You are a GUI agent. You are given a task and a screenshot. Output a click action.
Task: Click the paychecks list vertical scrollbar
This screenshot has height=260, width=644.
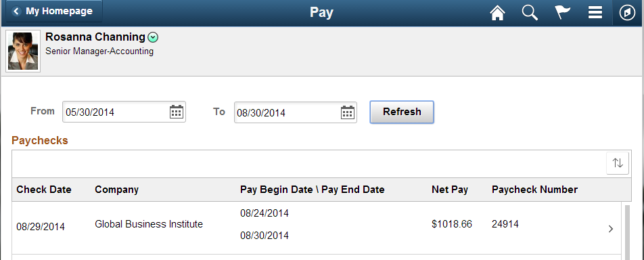click(x=627, y=232)
